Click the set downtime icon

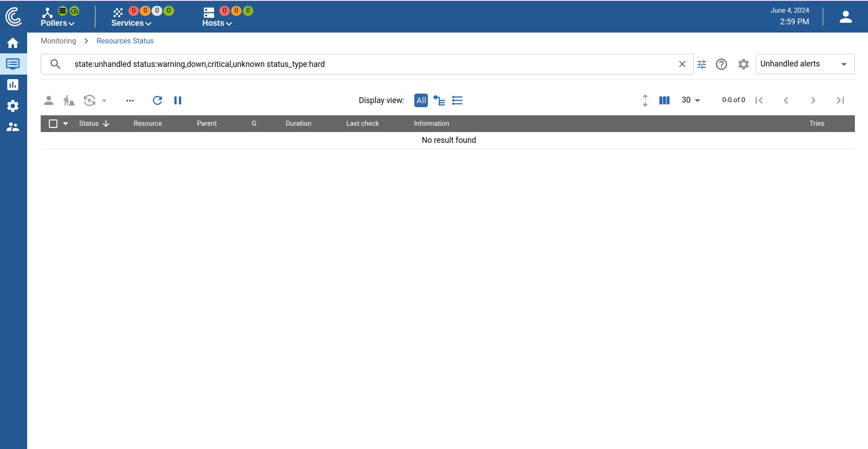(x=69, y=100)
